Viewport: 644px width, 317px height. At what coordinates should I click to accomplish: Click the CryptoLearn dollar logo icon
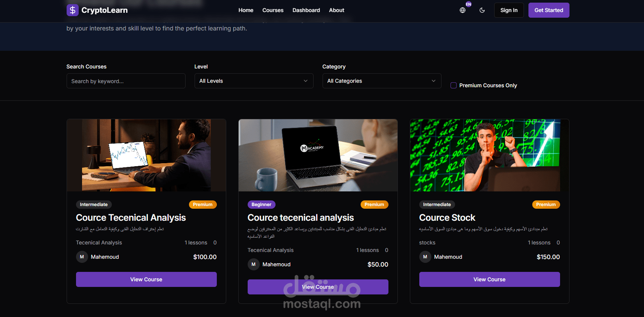click(73, 10)
